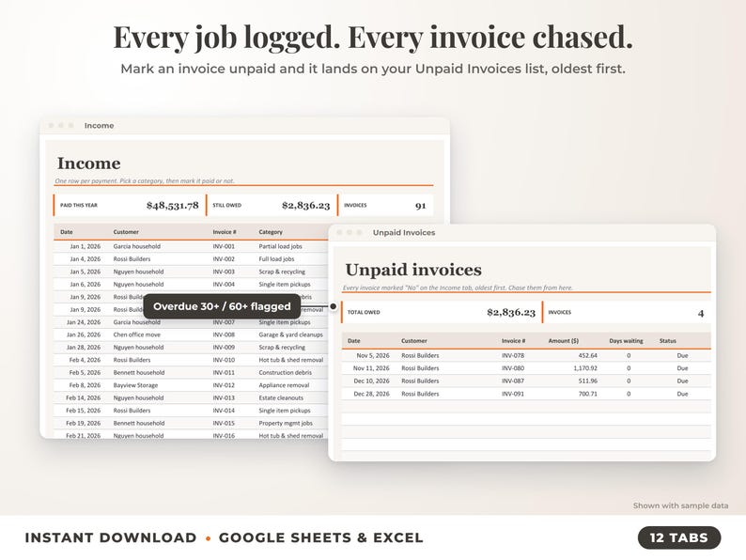Viewport: 746px width, 560px height.
Task: Select the amount 511.96
Action: tap(588, 381)
